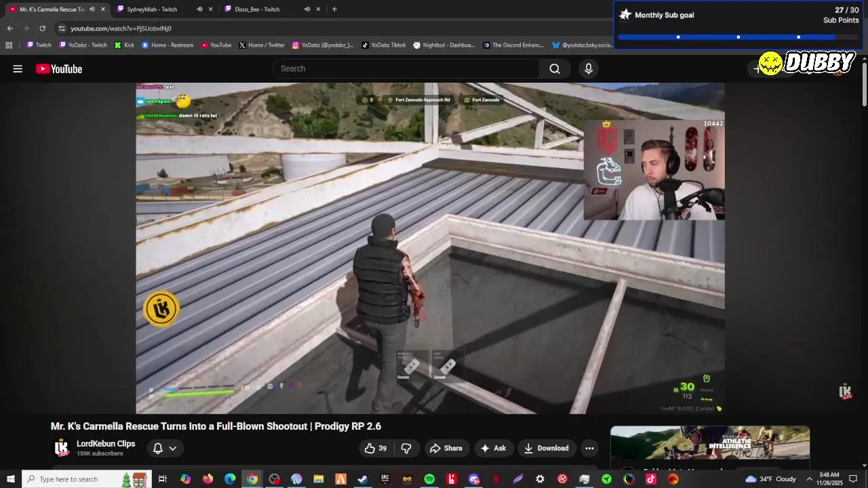Share the Mr. K's Carmella video

click(446, 448)
